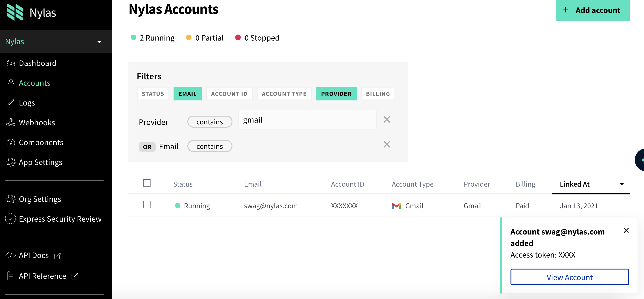The image size is (644, 299).
Task: Click the View Account button
Action: pyautogui.click(x=569, y=277)
